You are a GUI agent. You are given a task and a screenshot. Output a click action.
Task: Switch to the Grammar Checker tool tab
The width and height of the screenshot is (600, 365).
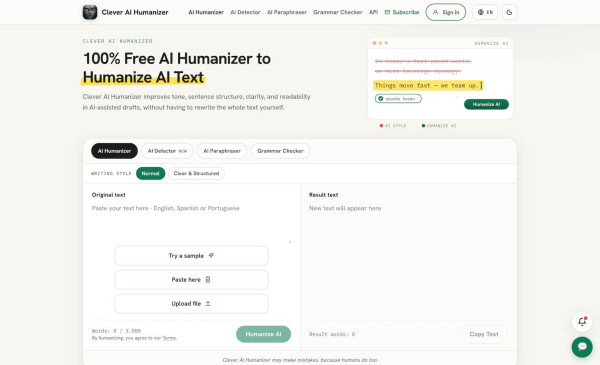coord(280,151)
